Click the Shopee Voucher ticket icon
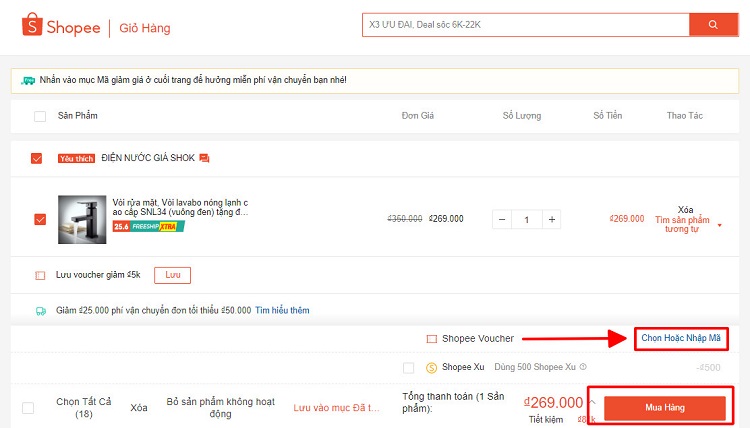Viewport: 750px width, 428px height. (432, 338)
